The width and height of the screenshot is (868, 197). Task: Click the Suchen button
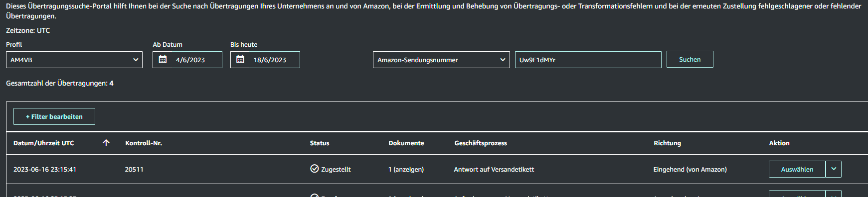click(x=690, y=59)
